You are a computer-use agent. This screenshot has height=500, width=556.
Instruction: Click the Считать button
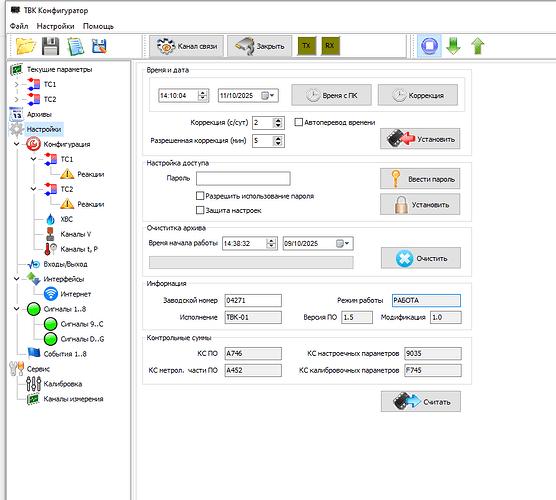[x=421, y=401]
